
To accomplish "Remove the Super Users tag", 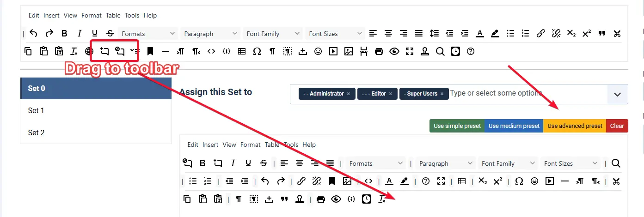I will pyautogui.click(x=442, y=94).
